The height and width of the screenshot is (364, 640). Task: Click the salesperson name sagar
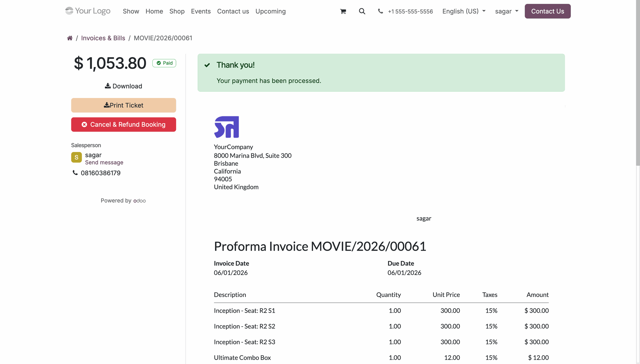93,155
